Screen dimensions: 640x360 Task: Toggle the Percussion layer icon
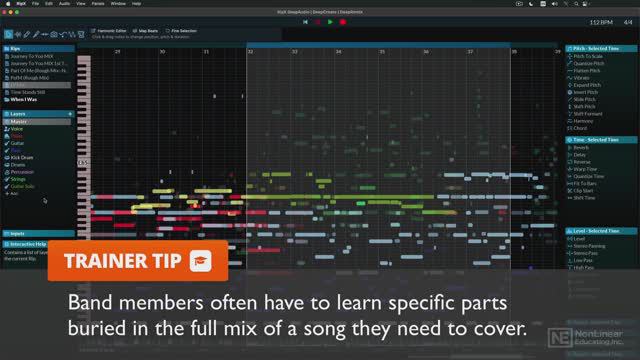pos(7,172)
